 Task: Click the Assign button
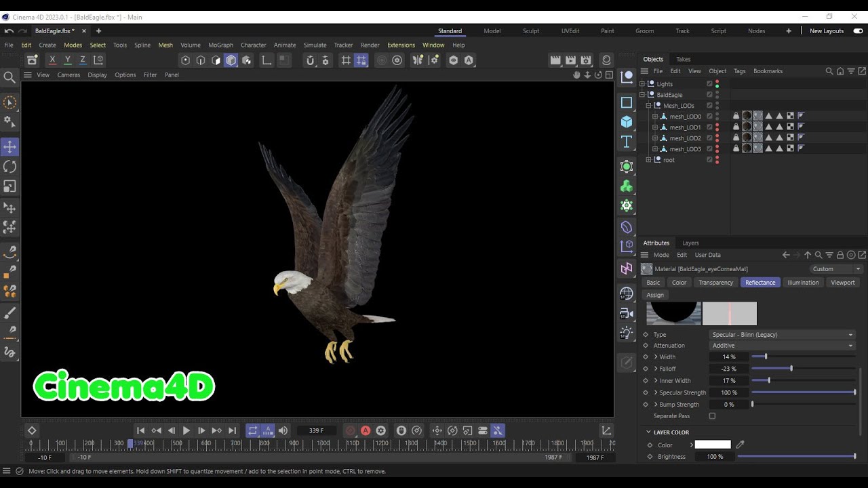tap(655, 295)
